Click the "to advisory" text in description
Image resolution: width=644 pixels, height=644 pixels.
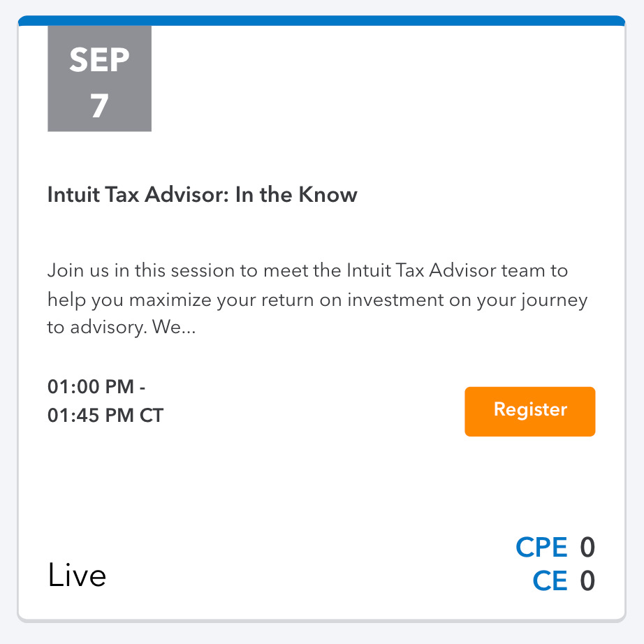(x=95, y=327)
